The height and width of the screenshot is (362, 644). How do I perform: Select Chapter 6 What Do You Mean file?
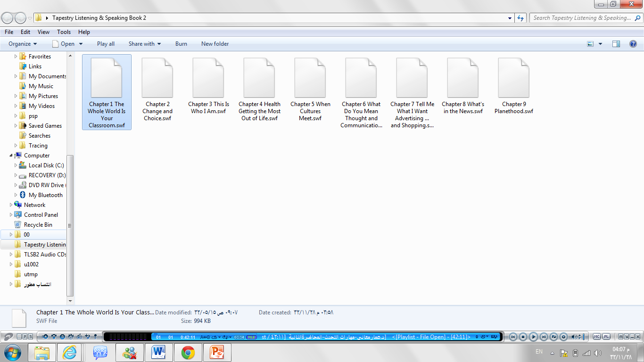(361, 94)
